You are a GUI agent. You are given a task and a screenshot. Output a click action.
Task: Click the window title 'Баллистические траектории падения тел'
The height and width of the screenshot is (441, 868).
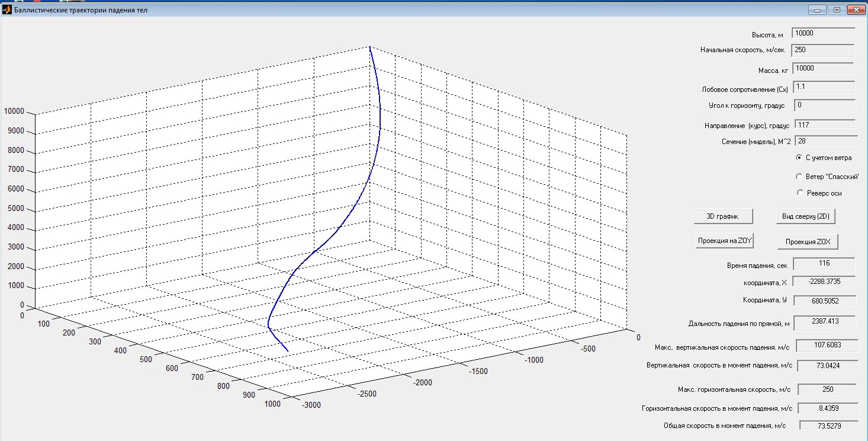click(81, 11)
